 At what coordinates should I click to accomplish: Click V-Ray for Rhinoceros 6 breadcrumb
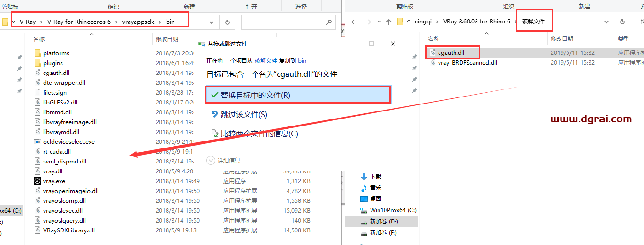79,22
